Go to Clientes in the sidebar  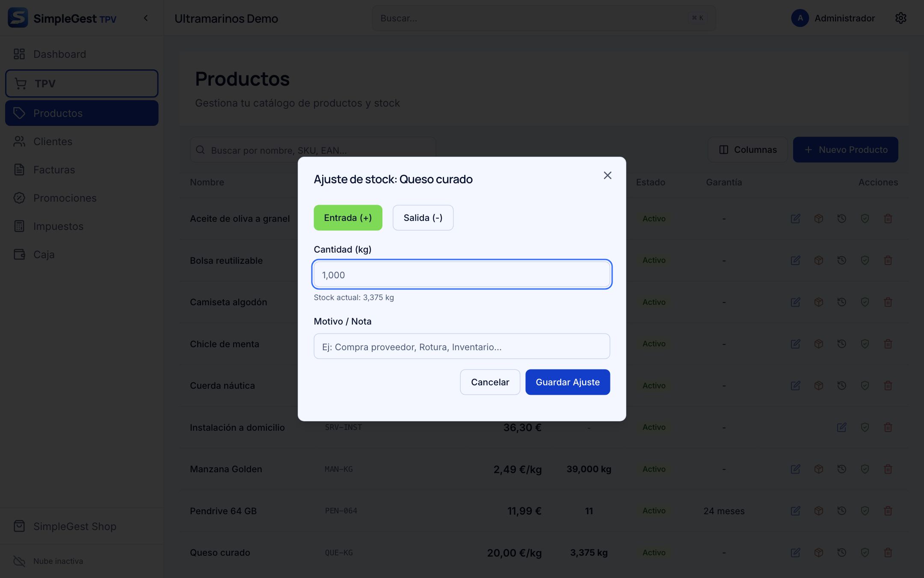pyautogui.click(x=82, y=141)
